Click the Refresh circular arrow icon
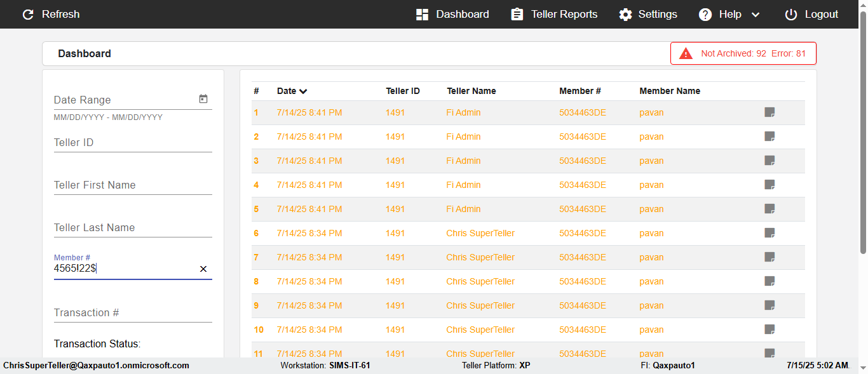The image size is (868, 374). (28, 15)
